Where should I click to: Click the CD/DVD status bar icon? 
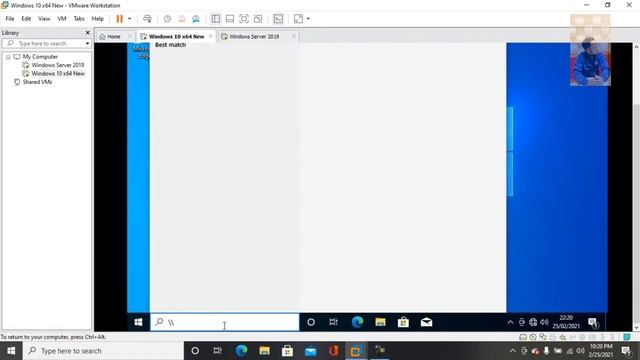point(533,337)
